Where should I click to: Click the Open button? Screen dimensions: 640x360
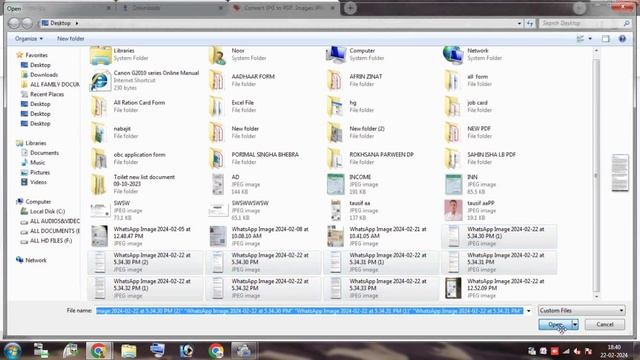point(555,324)
